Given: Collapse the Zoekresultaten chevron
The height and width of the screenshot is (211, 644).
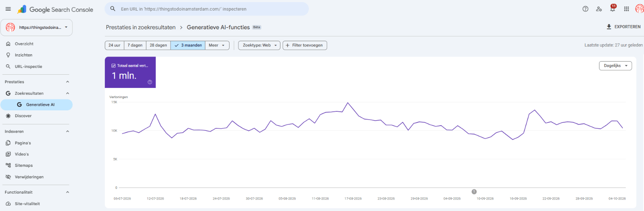Looking at the screenshot, I should pos(67,93).
